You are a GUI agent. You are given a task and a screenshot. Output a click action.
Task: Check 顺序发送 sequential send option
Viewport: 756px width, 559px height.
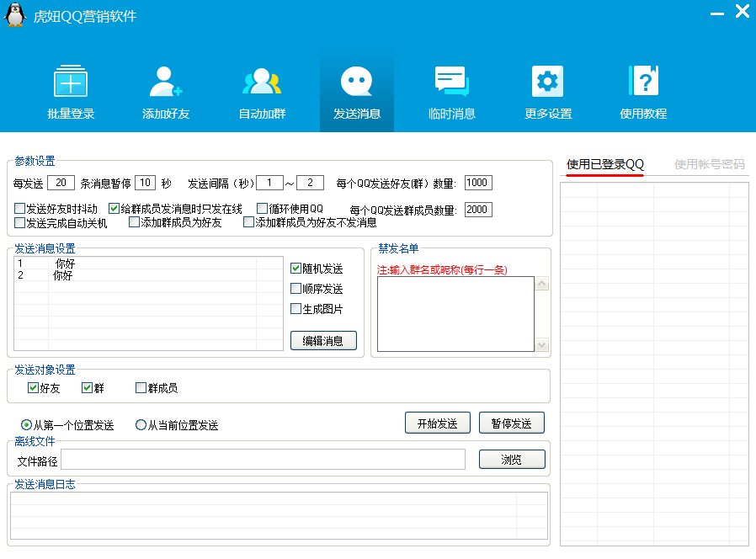coord(296,289)
